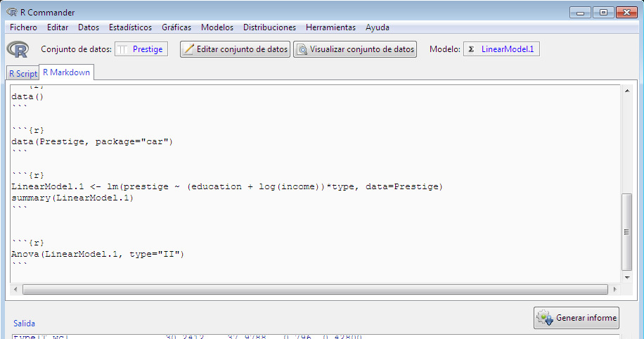Open the Fichero menu

coord(23,27)
